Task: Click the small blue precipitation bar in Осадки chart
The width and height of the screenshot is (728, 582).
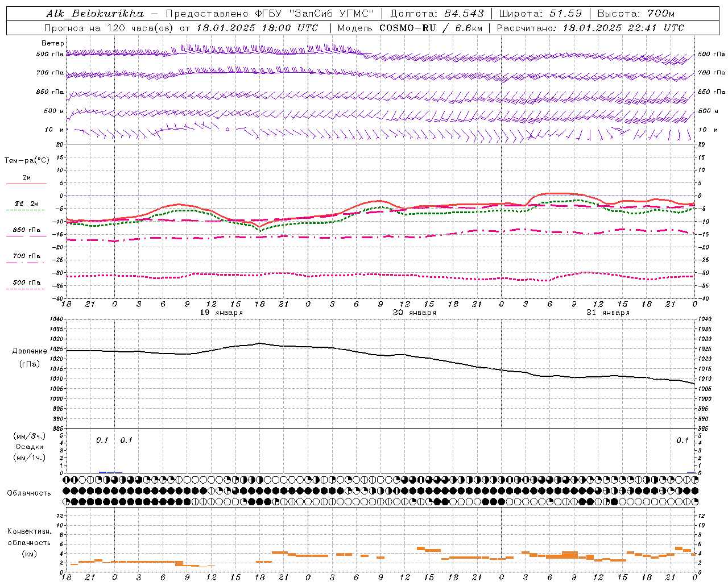Action: (x=102, y=472)
